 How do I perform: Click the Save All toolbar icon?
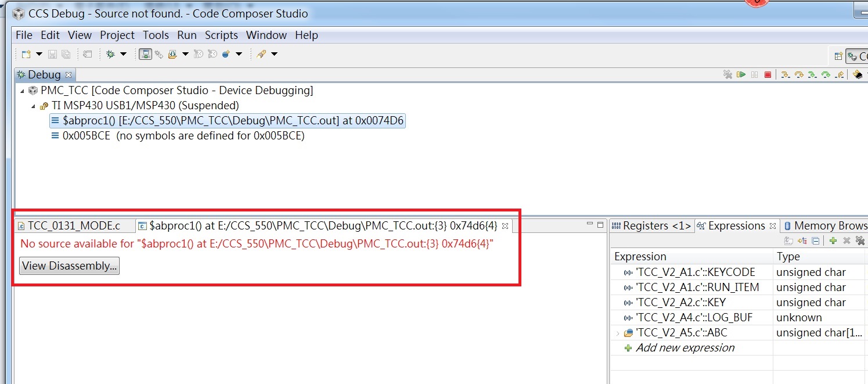(x=66, y=54)
